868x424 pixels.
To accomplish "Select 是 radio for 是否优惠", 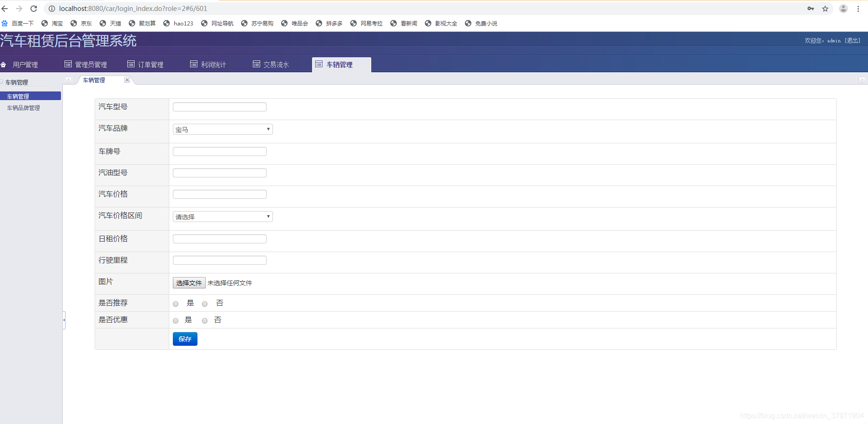I will coord(176,321).
